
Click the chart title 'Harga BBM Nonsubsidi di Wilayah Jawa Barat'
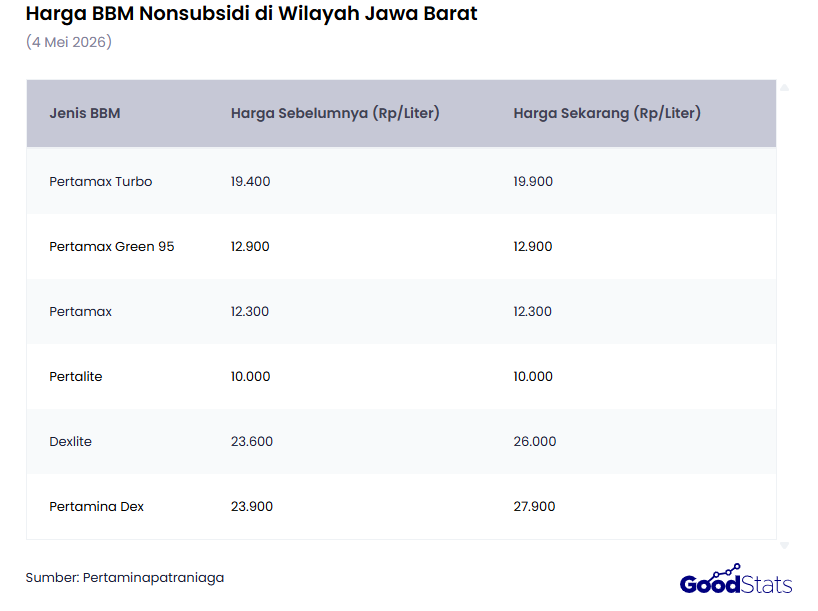tap(251, 14)
